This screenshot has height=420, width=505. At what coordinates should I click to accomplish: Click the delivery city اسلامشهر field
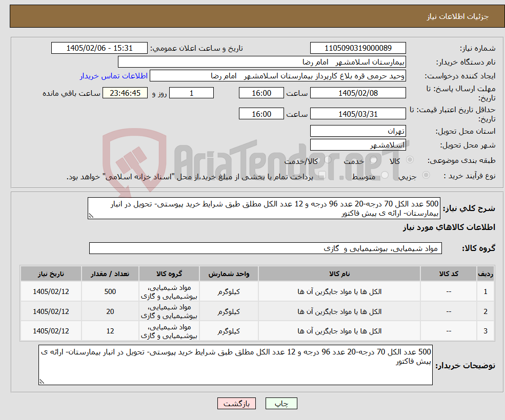[x=358, y=145]
